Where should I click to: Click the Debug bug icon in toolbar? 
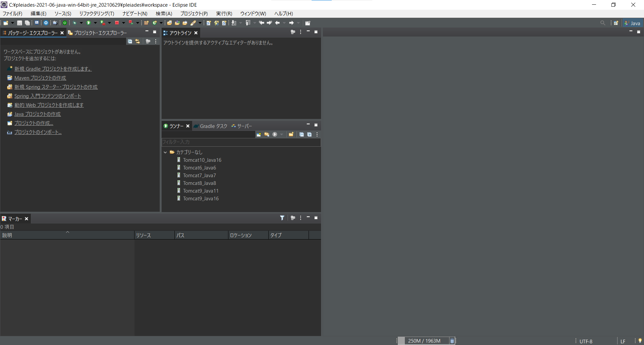74,23
